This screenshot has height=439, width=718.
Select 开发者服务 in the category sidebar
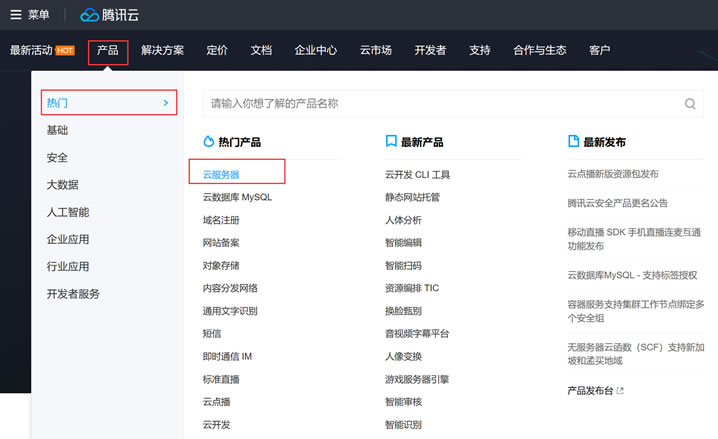(73, 294)
